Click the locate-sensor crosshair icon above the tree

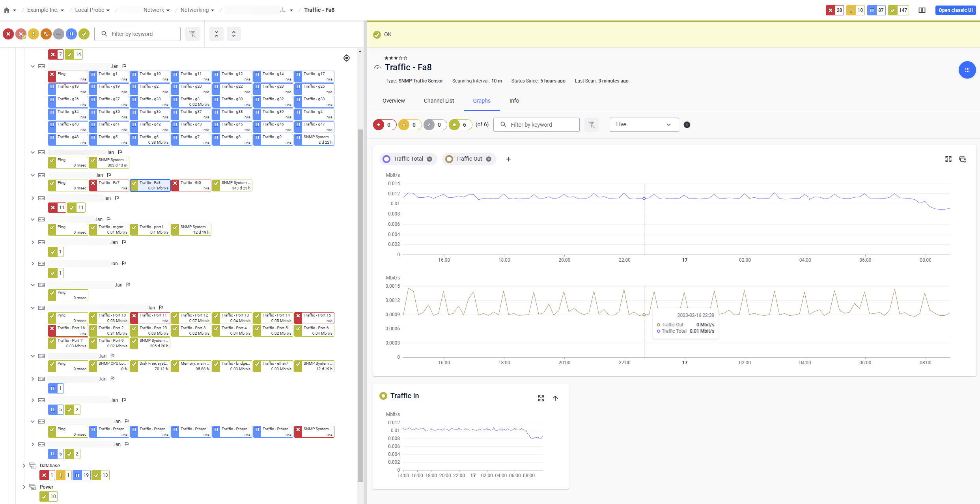point(347,58)
